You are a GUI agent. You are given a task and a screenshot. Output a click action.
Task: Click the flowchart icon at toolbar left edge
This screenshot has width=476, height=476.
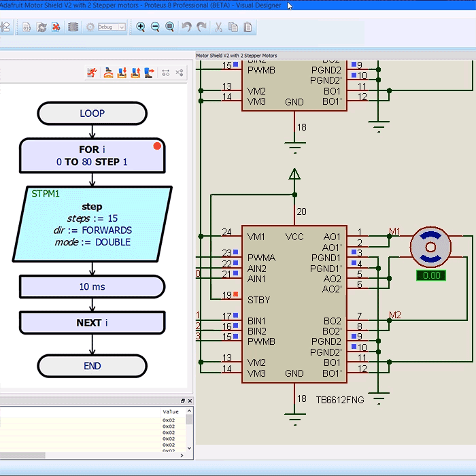(x=5, y=27)
